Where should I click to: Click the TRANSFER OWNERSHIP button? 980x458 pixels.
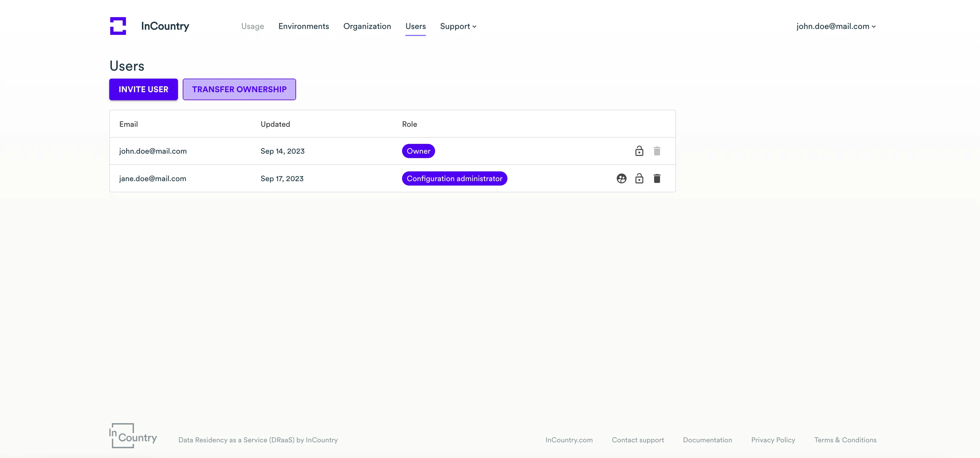[x=239, y=90]
